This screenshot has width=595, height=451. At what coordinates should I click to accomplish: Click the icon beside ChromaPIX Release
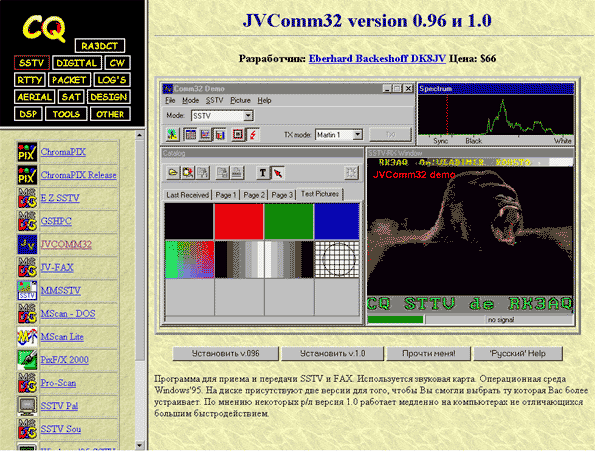click(27, 175)
